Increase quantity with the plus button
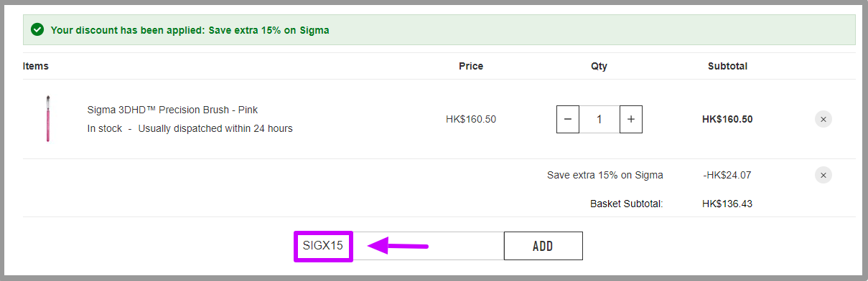 pos(631,119)
